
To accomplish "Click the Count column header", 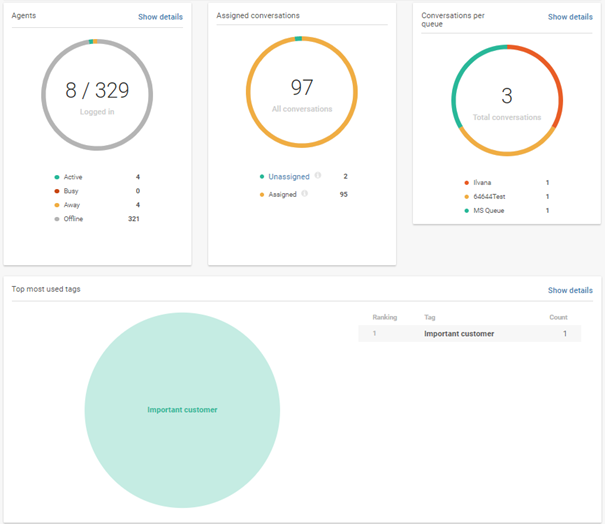I will [x=557, y=317].
